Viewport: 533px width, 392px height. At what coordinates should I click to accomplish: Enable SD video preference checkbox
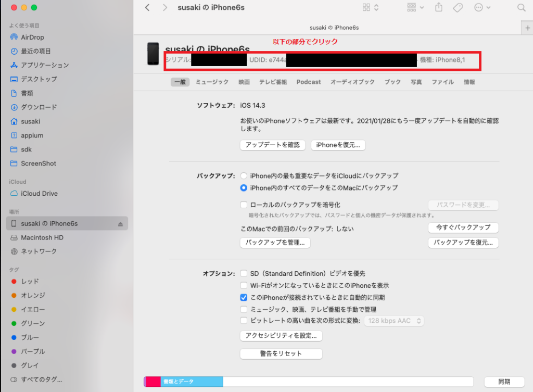coord(244,273)
